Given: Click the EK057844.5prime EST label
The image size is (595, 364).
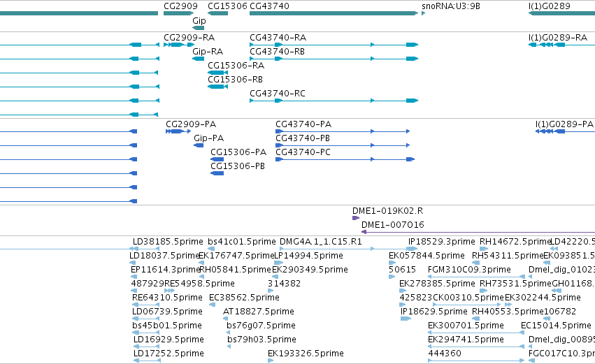Looking at the screenshot, I should click(426, 256).
